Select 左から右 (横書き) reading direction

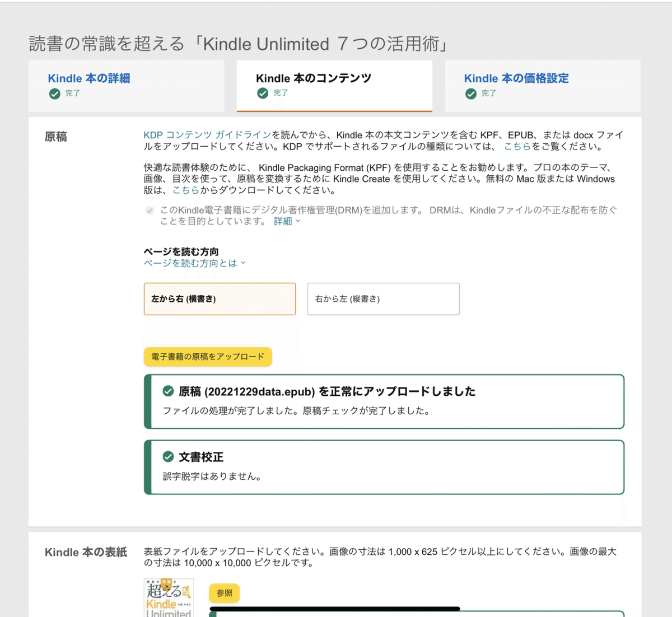coord(220,299)
